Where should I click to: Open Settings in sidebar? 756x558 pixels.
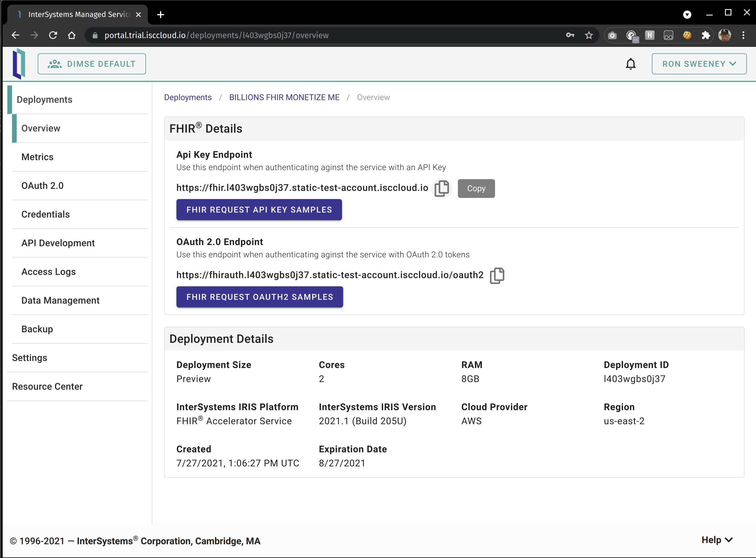[x=78, y=358]
